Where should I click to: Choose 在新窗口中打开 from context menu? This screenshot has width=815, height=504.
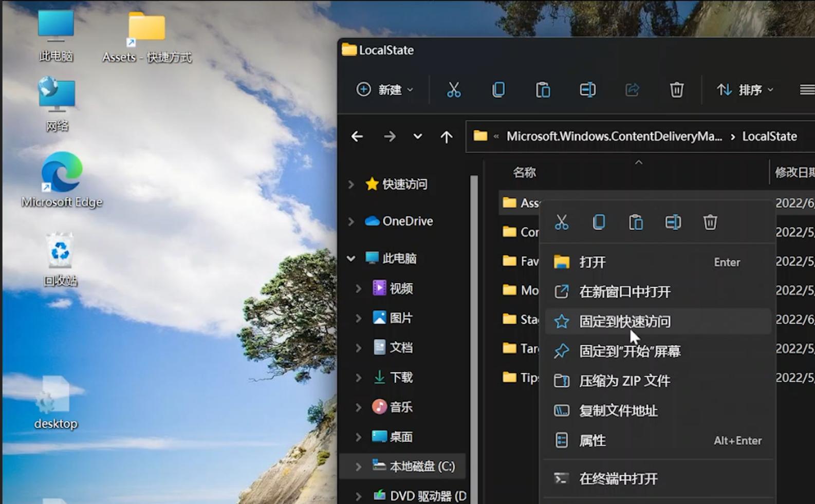click(658, 292)
